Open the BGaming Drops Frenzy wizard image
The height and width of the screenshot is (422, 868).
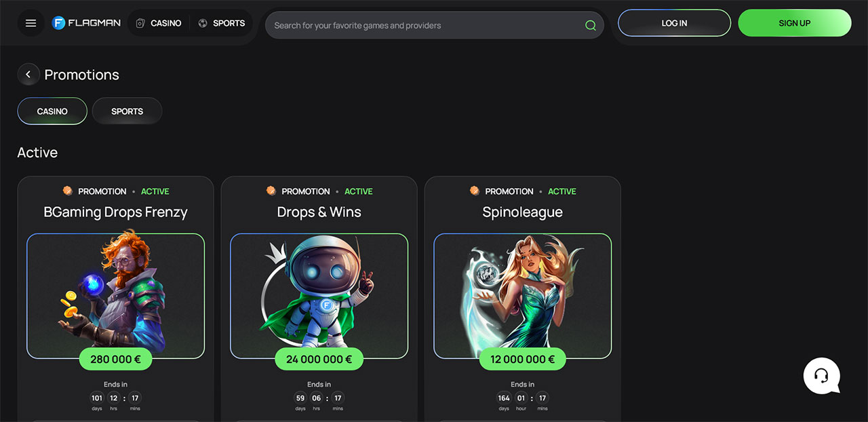pyautogui.click(x=115, y=296)
